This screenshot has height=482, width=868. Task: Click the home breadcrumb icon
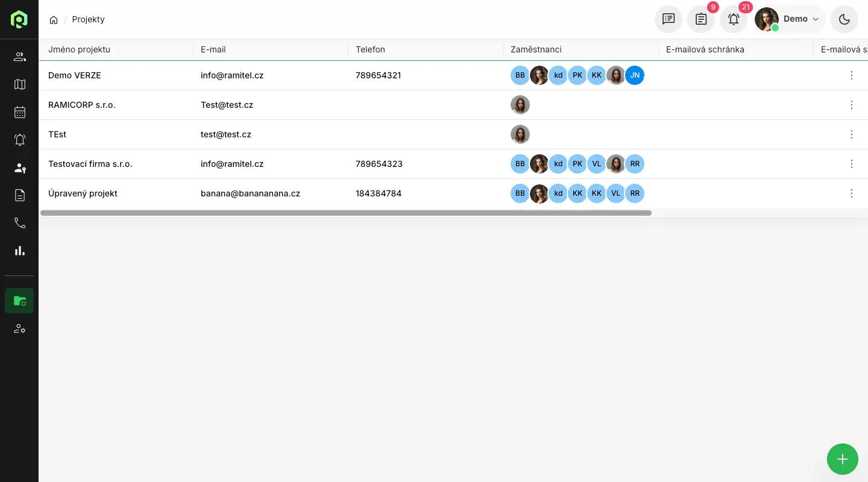[54, 20]
